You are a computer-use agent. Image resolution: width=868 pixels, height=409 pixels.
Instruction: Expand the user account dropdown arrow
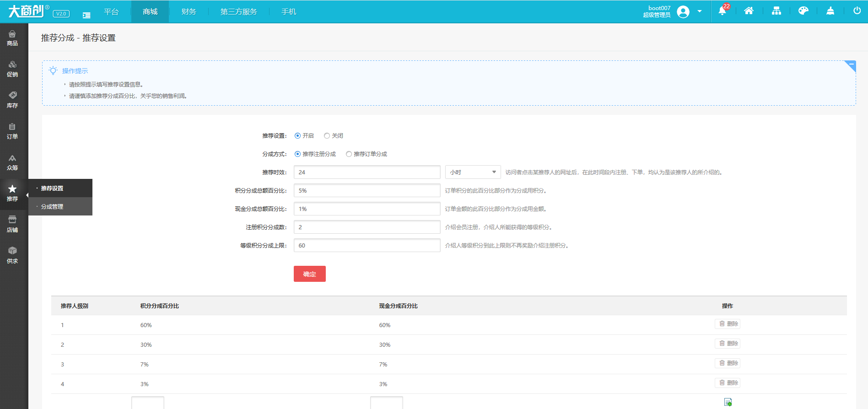[700, 11]
